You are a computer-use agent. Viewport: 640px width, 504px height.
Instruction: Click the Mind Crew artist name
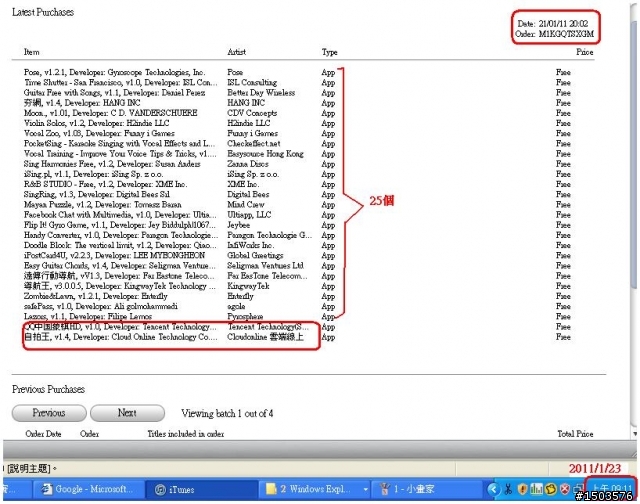click(x=246, y=204)
